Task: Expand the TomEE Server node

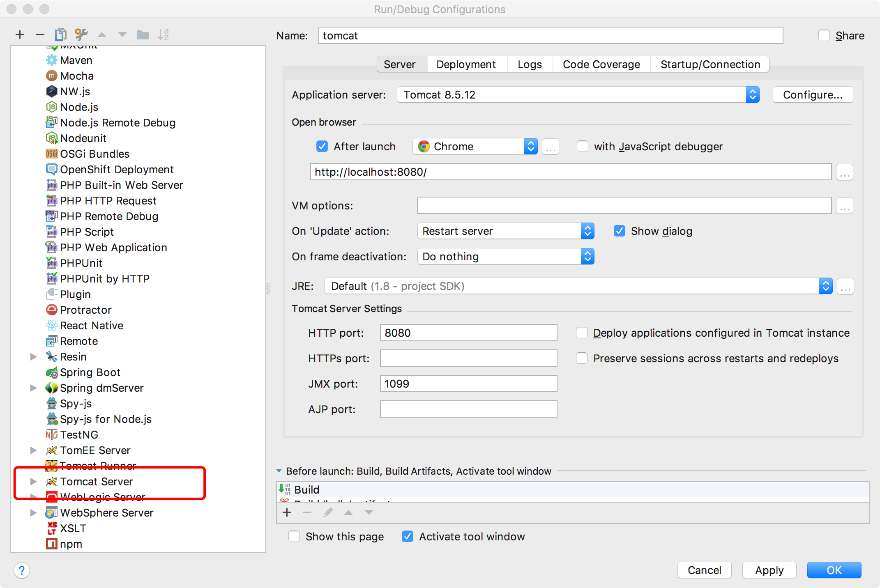Action: tap(34, 450)
